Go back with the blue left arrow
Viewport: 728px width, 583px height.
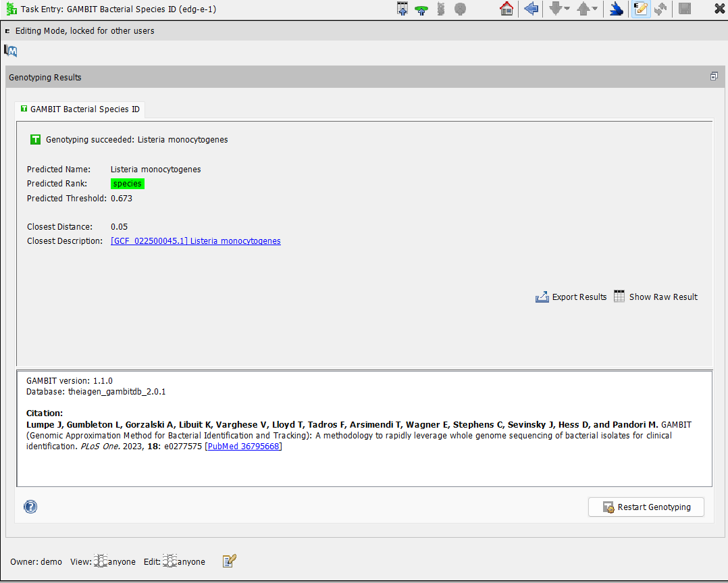(531, 9)
